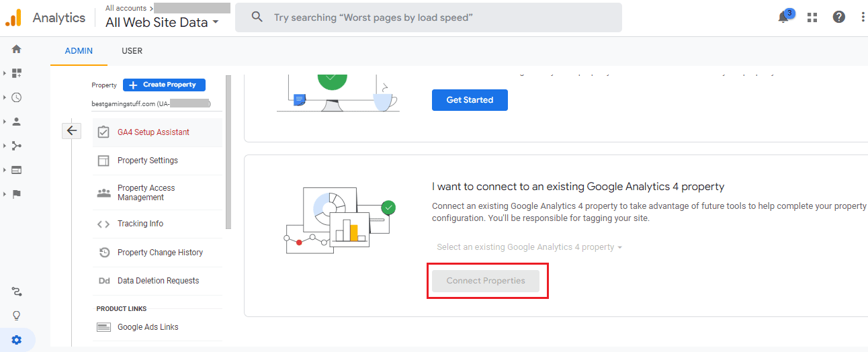Viewport: 868px width, 352px height.
Task: Open Behavior icon in sidebar
Action: pyautogui.click(x=17, y=170)
